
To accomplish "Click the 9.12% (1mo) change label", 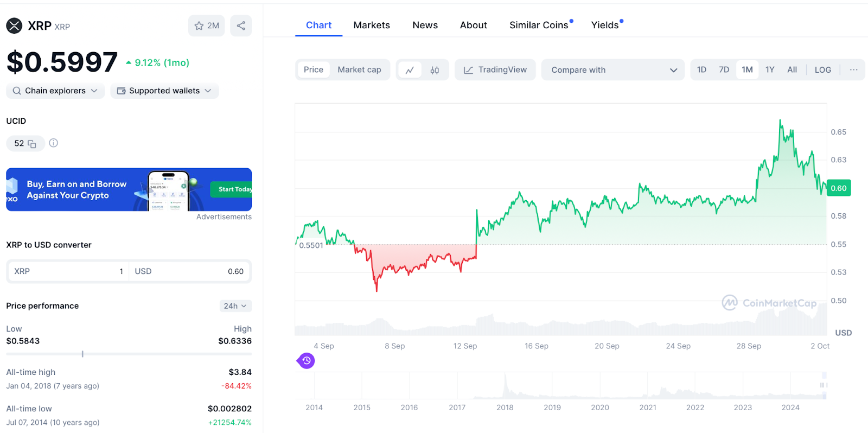I will 157,63.
